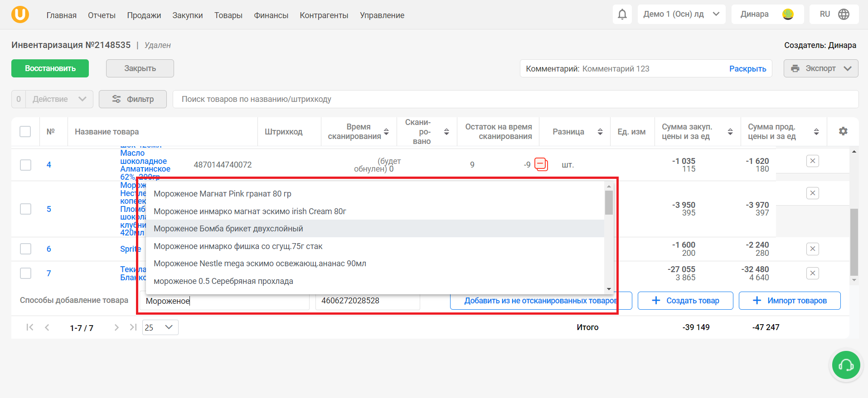Open table column settings gear
868x398 pixels.
coord(843,131)
